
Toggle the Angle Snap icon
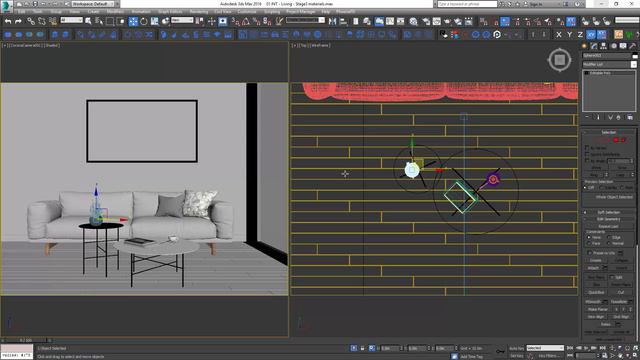coord(246,21)
